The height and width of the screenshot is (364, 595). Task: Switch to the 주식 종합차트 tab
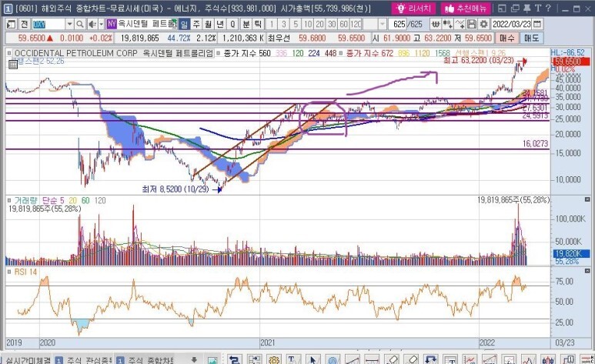click(145, 360)
